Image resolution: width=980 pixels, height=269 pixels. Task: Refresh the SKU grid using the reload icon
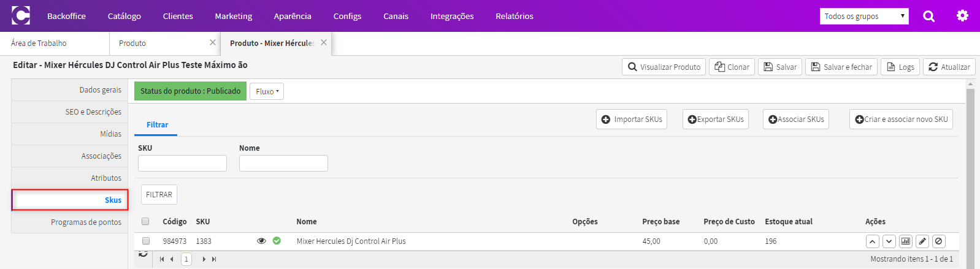tap(143, 253)
